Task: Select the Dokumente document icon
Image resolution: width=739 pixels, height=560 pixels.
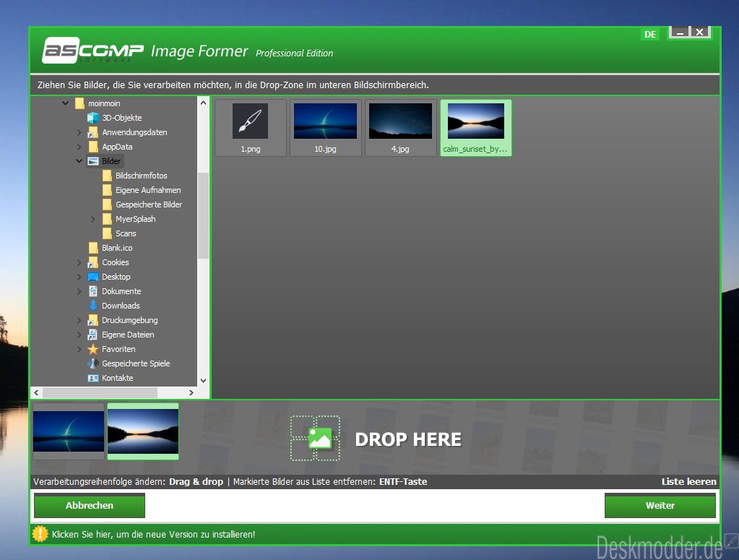Action: [93, 291]
